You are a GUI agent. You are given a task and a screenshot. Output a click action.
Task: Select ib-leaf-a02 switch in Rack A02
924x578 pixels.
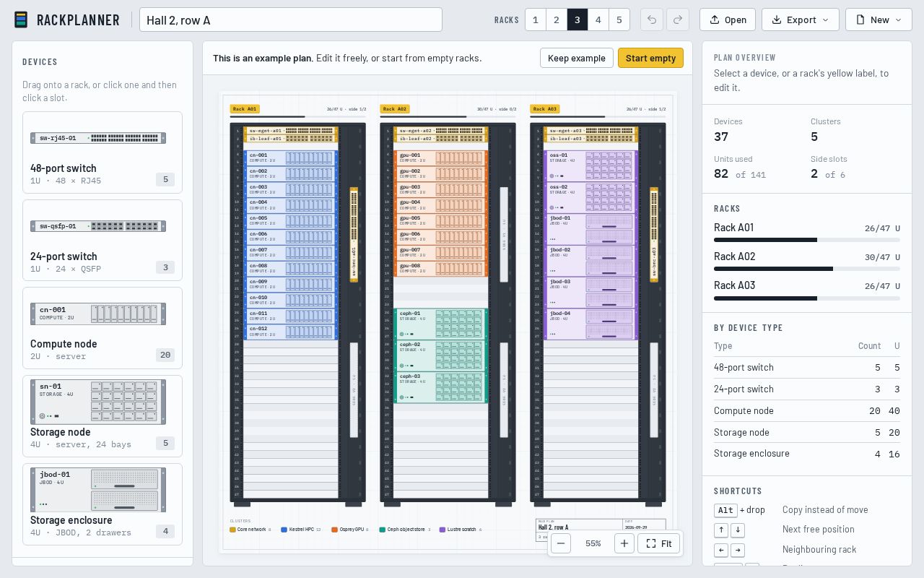(x=441, y=139)
